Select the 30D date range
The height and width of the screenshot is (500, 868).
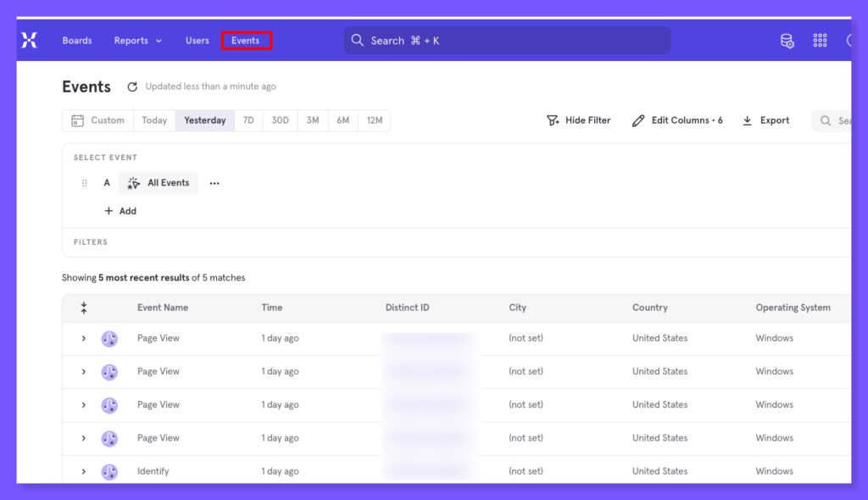pos(280,120)
